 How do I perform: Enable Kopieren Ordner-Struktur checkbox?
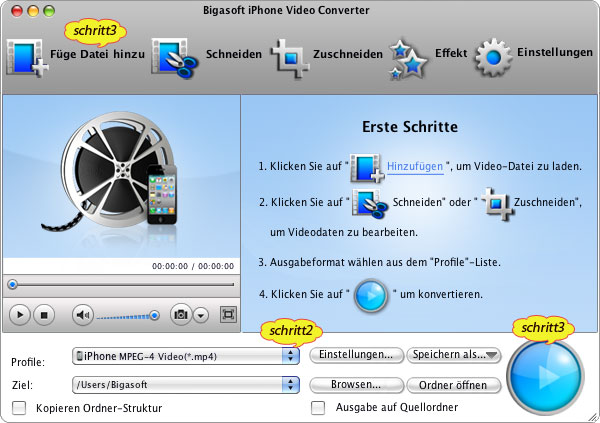click(19, 408)
